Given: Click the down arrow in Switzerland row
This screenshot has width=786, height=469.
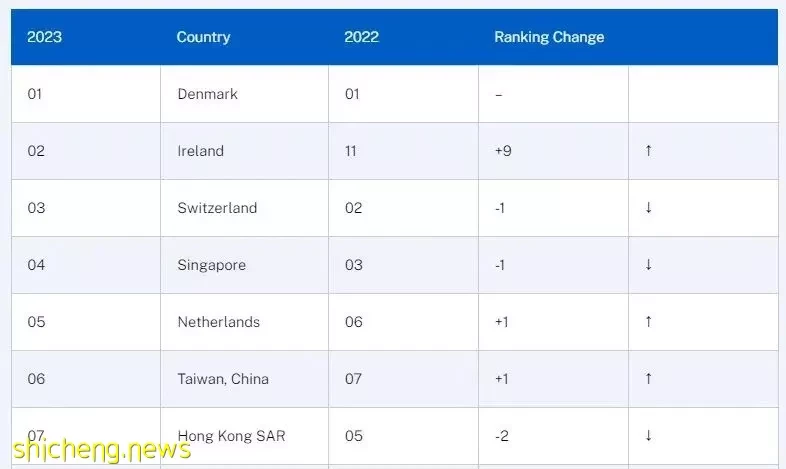Looking at the screenshot, I should pos(648,207).
